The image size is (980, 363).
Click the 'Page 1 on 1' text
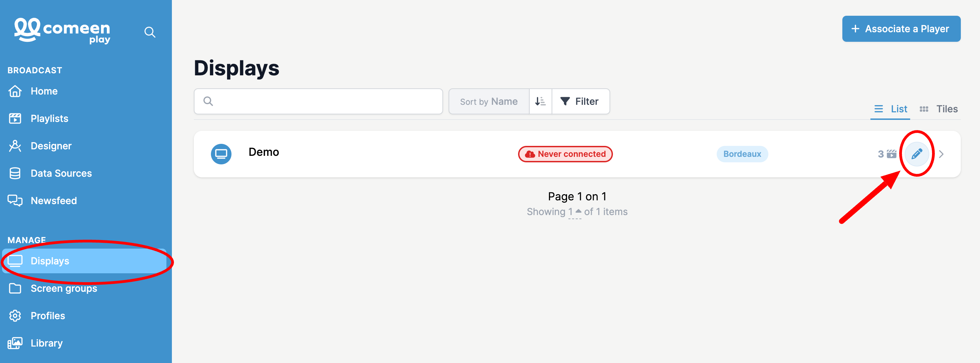pos(577,197)
